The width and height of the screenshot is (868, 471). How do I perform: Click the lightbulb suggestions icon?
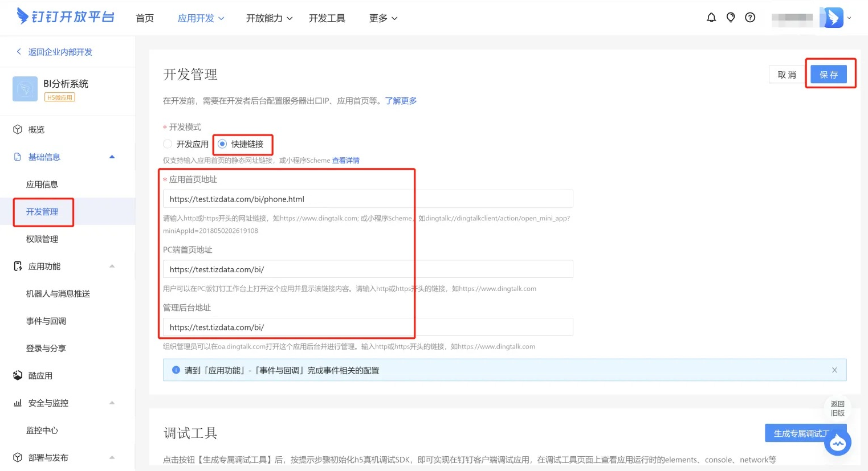click(730, 18)
